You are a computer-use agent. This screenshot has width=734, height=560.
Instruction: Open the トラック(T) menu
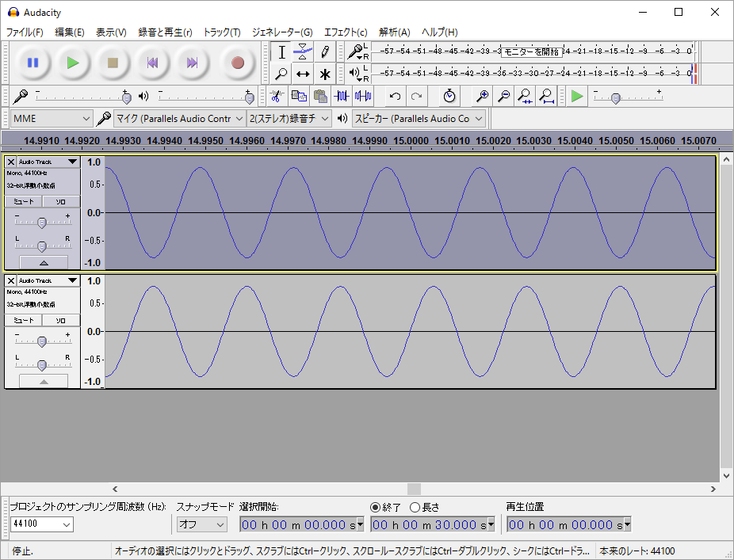coord(221,32)
